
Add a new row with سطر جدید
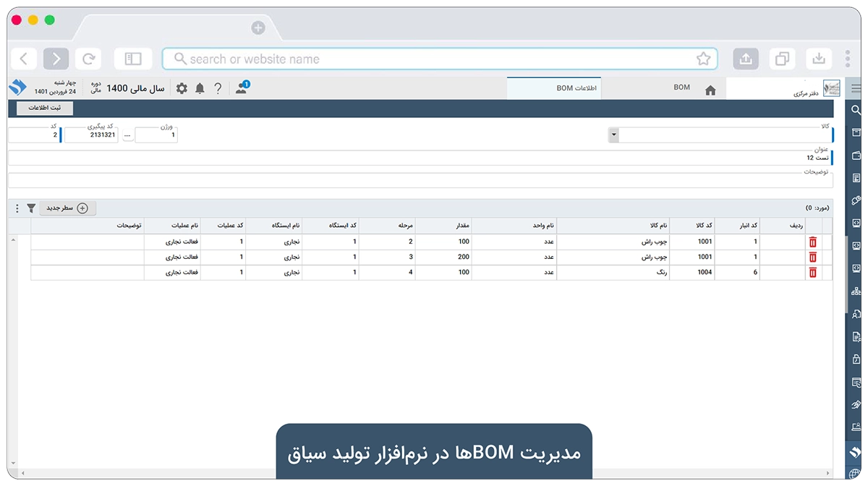pyautogui.click(x=67, y=208)
